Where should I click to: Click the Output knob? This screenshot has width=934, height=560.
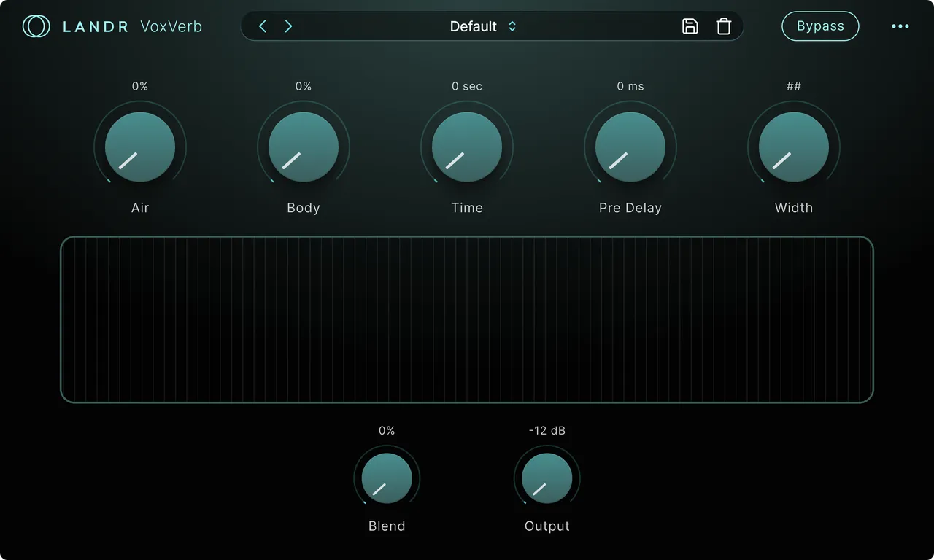(x=547, y=478)
